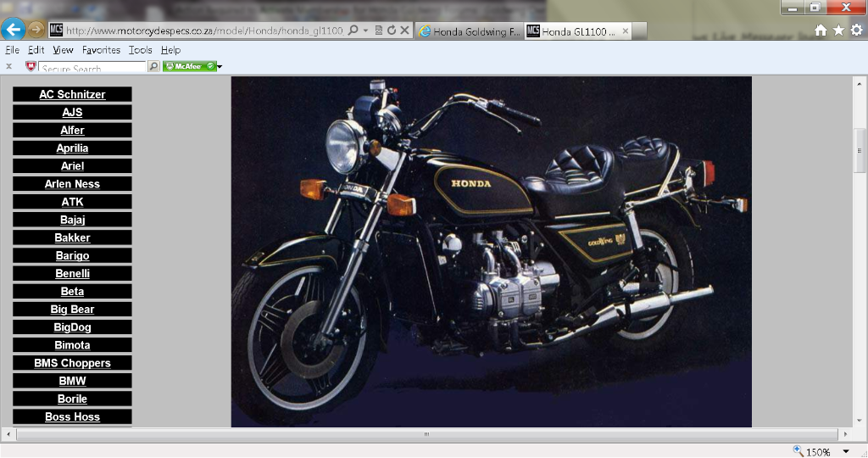Open the zoom level dropdown arrow
Image resolution: width=868 pixels, height=458 pixels.
tap(846, 452)
